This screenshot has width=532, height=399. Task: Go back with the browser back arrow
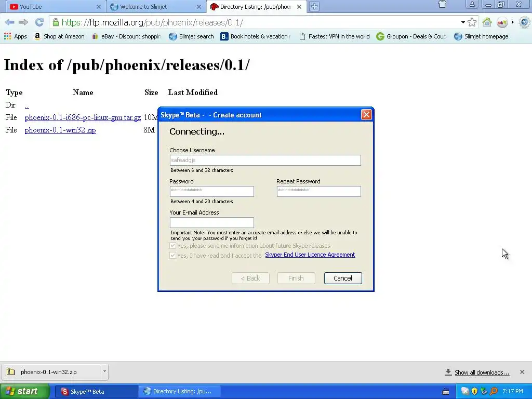click(x=9, y=22)
